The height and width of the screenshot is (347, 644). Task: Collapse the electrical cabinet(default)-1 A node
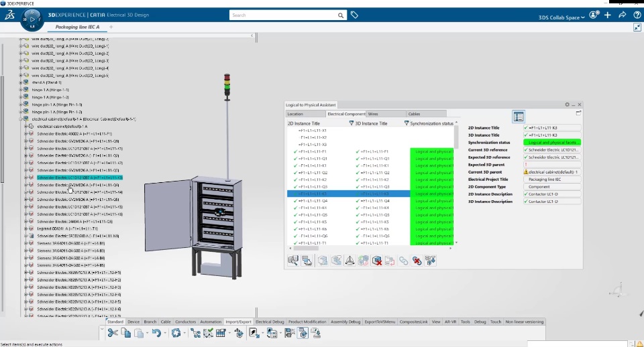[x=21, y=119]
